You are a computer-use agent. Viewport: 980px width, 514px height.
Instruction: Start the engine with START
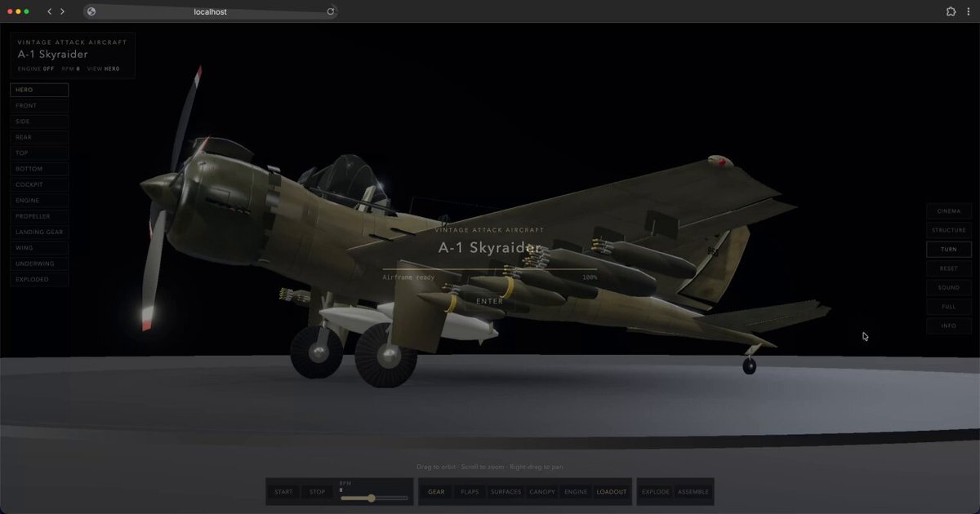tap(283, 492)
